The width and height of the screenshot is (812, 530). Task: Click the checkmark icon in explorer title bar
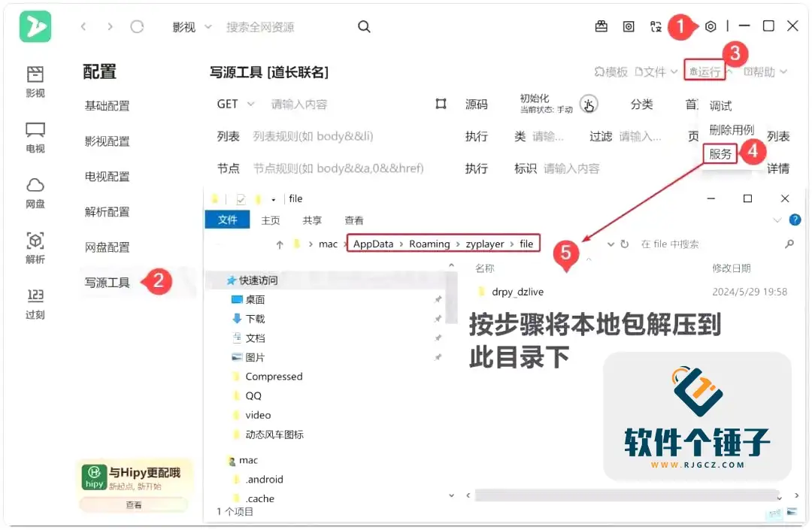coord(241,199)
